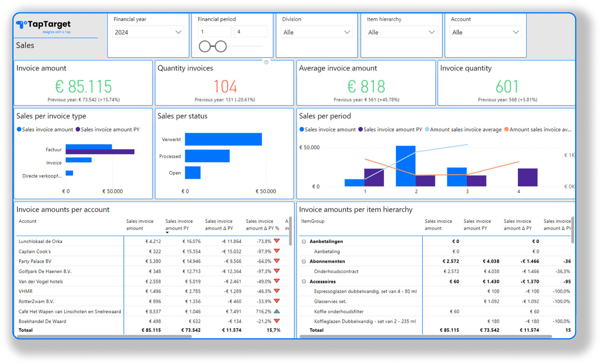Select the Sales page tab
Viewport: 601px width, 364px height.
pyautogui.click(x=25, y=45)
